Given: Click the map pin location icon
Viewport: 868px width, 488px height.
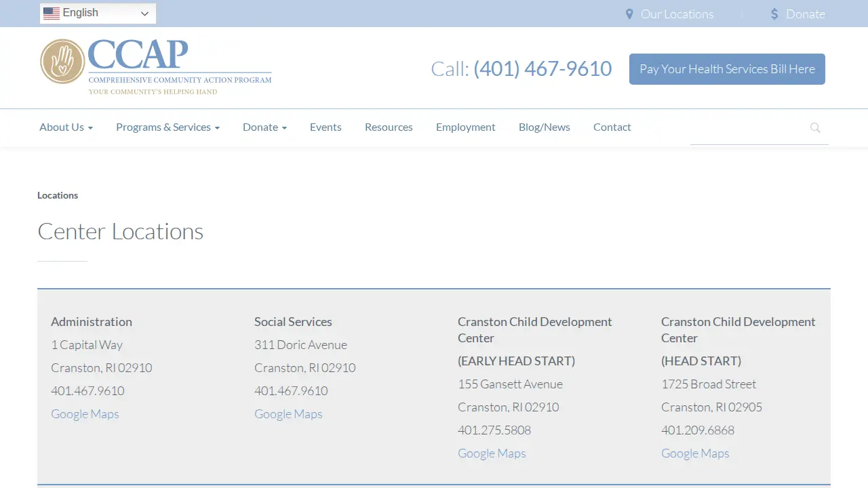Looking at the screenshot, I should tap(629, 14).
